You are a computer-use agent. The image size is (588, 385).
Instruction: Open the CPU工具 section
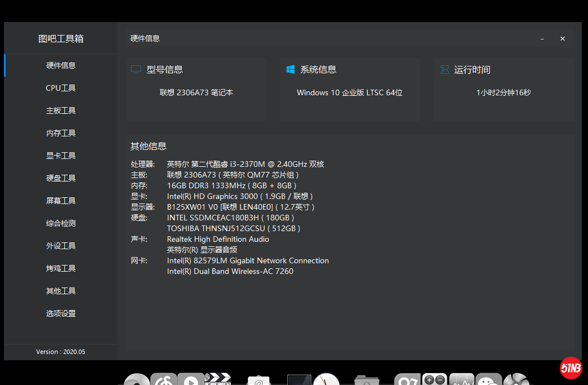pos(61,88)
